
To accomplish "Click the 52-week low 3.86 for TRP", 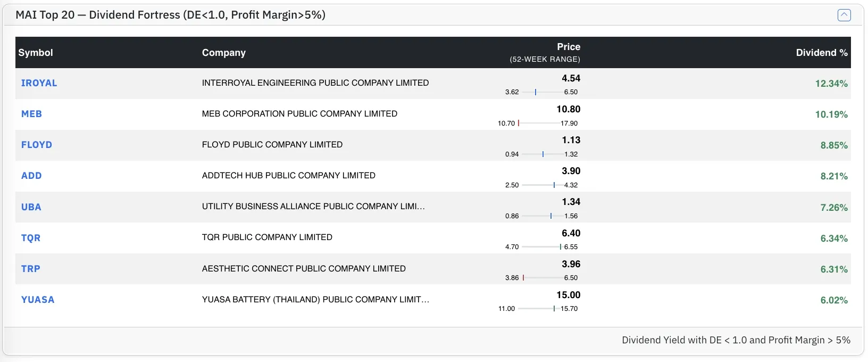I will click(x=512, y=277).
